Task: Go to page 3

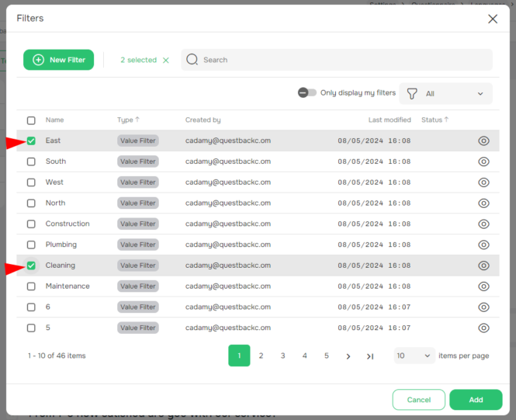Action: 282,356
